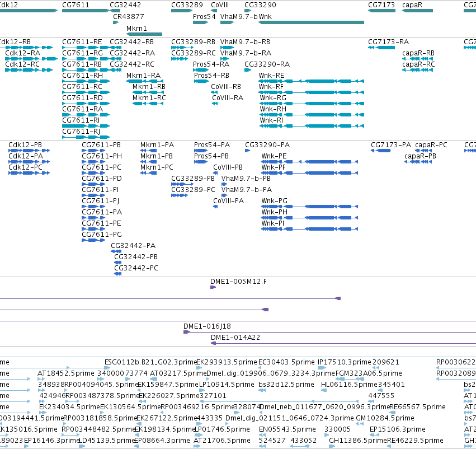The height and width of the screenshot is (449, 476).
Task: Open EST RE46229.5prime
Action: point(415,441)
